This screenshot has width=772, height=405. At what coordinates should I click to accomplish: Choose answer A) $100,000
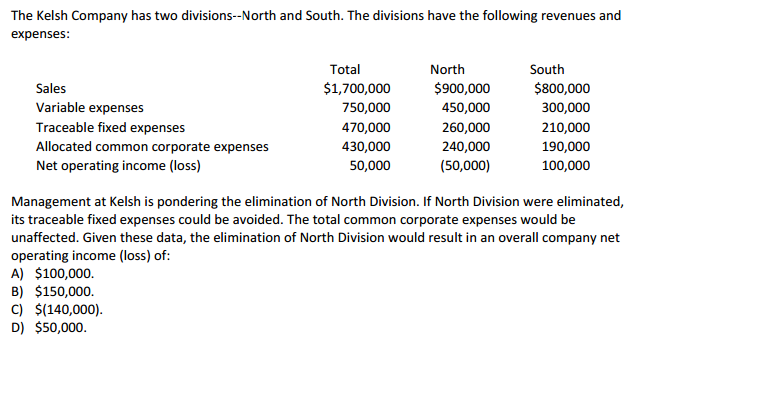[x=53, y=274]
